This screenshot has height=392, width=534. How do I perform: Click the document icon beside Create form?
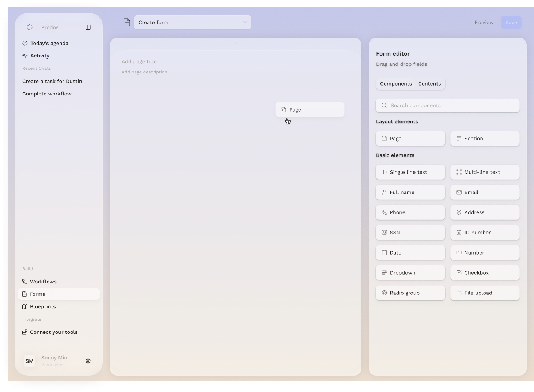click(x=127, y=22)
